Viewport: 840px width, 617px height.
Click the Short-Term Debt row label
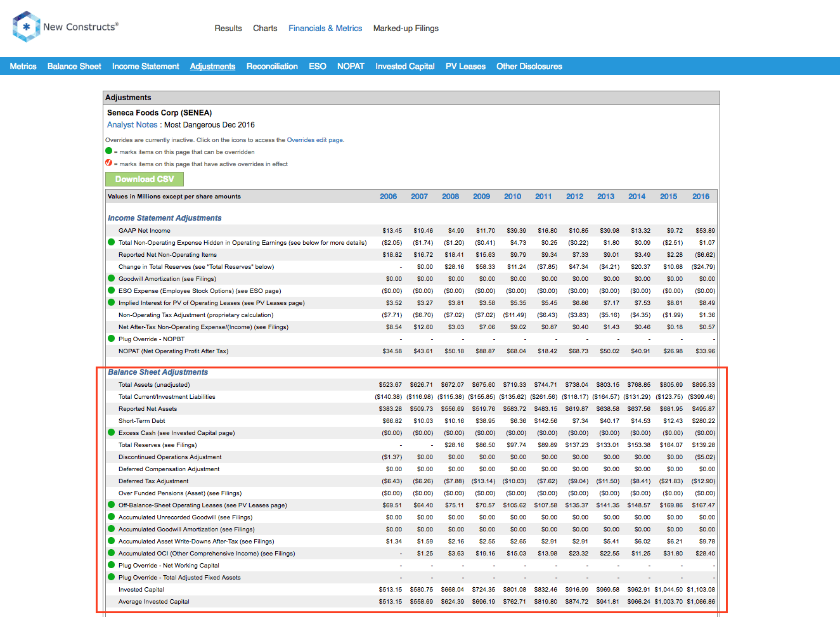(x=142, y=421)
